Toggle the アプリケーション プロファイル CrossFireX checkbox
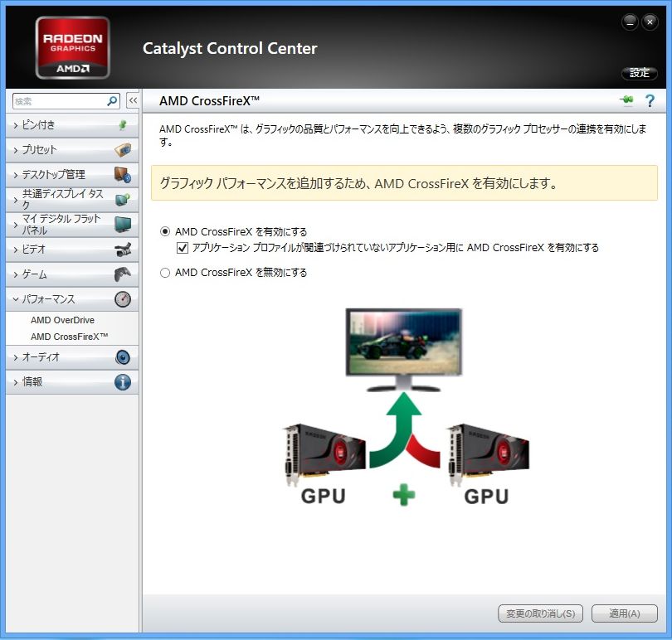This screenshot has width=672, height=640. (183, 248)
